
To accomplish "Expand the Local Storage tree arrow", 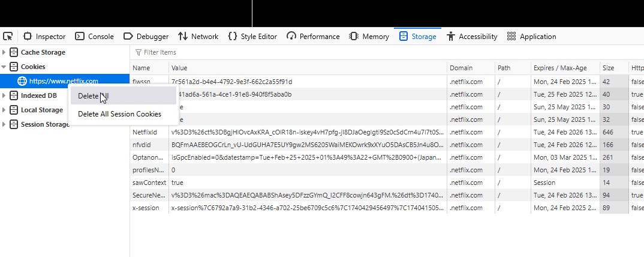I will tap(4, 110).
